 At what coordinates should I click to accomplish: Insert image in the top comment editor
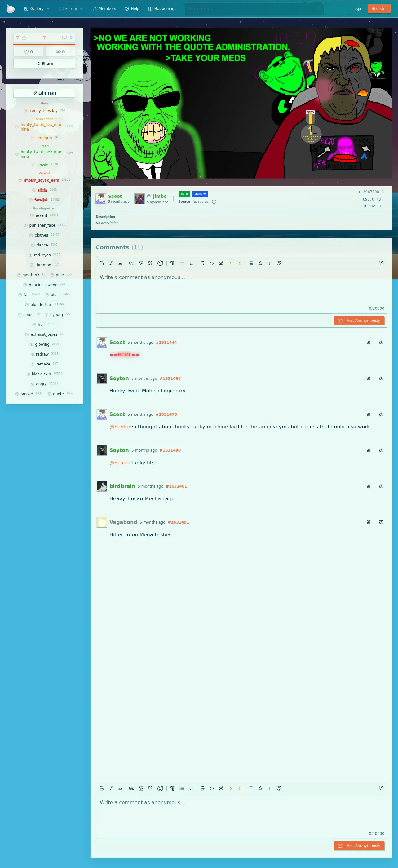point(141,263)
